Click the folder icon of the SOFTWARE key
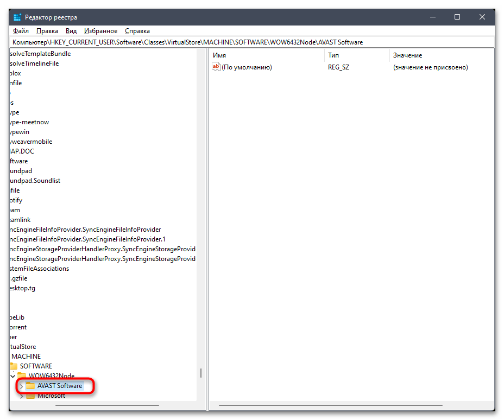The image size is (504, 420). pyautogui.click(x=14, y=366)
